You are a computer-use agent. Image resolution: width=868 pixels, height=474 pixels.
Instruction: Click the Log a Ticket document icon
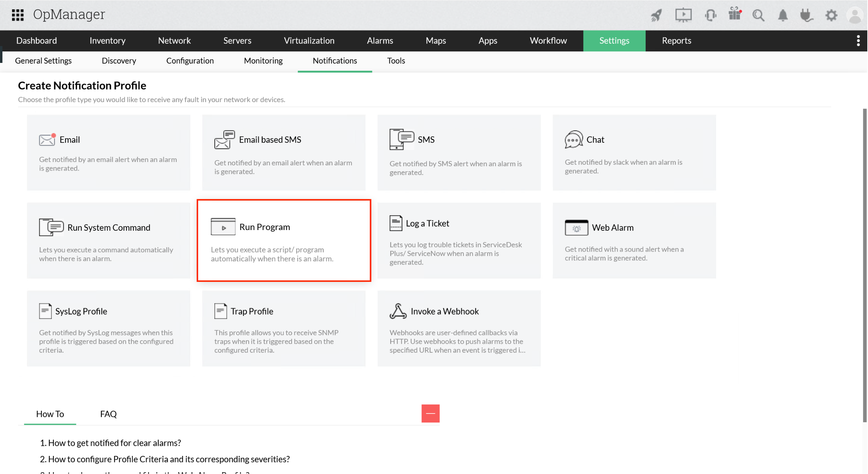click(x=396, y=223)
